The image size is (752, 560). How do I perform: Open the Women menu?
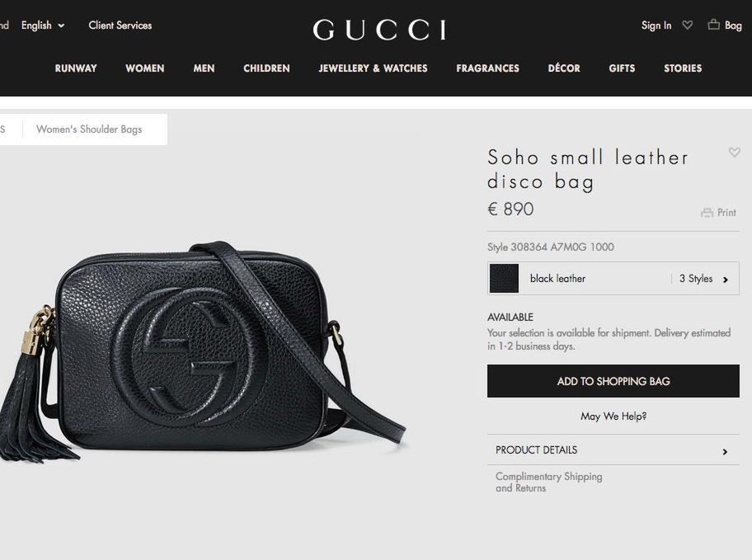tap(145, 68)
